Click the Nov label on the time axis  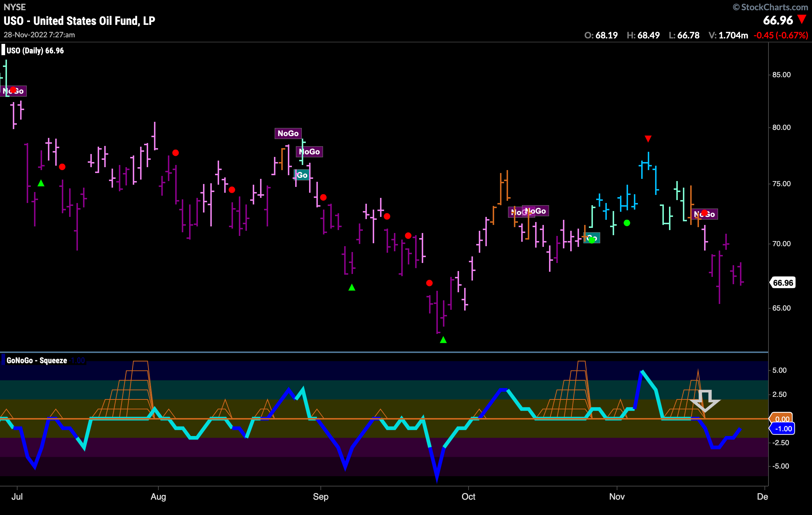[x=617, y=496]
